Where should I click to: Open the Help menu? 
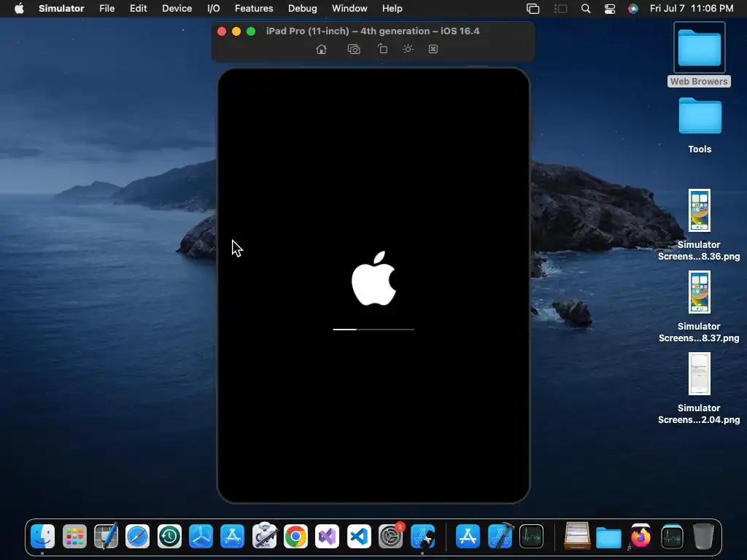pyautogui.click(x=392, y=9)
